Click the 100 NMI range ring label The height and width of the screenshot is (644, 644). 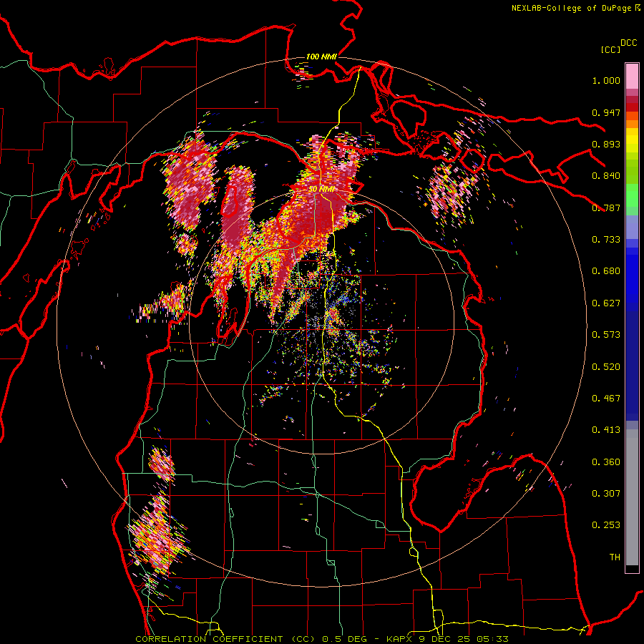[x=321, y=57]
